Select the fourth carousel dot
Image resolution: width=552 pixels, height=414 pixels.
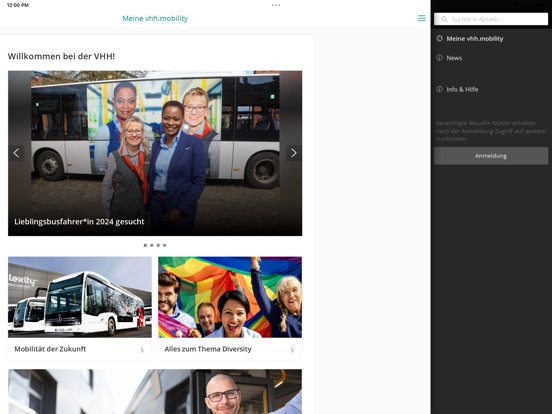pos(164,245)
